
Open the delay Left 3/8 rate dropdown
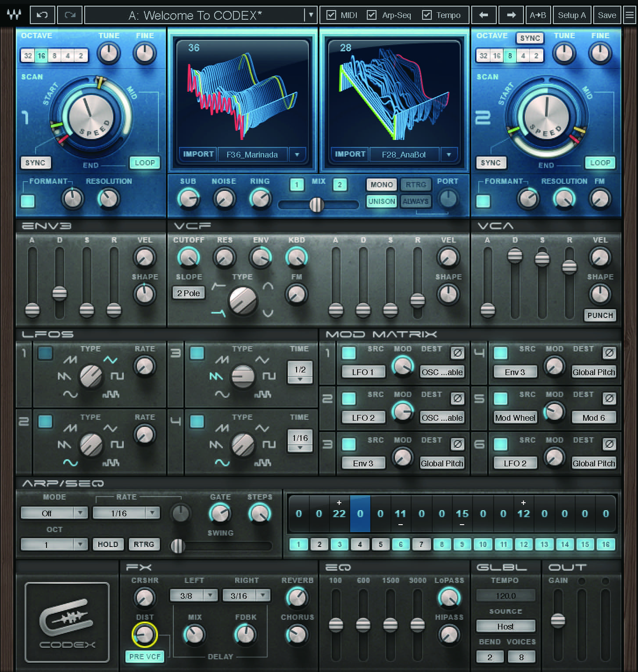194,595
